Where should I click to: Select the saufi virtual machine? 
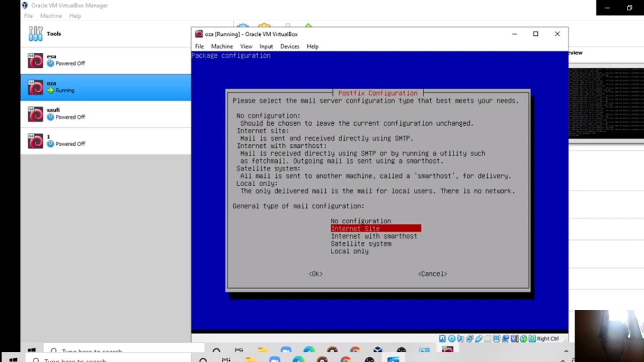(x=106, y=114)
